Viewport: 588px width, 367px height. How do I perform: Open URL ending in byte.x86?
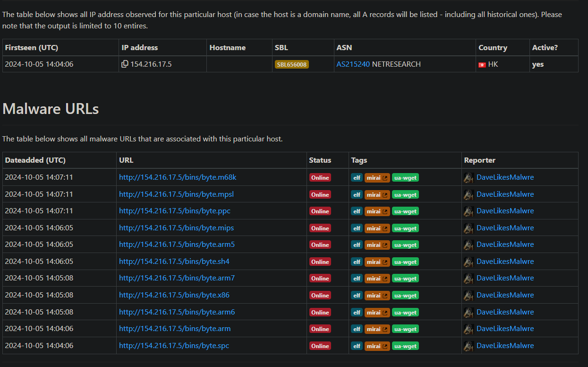174,295
